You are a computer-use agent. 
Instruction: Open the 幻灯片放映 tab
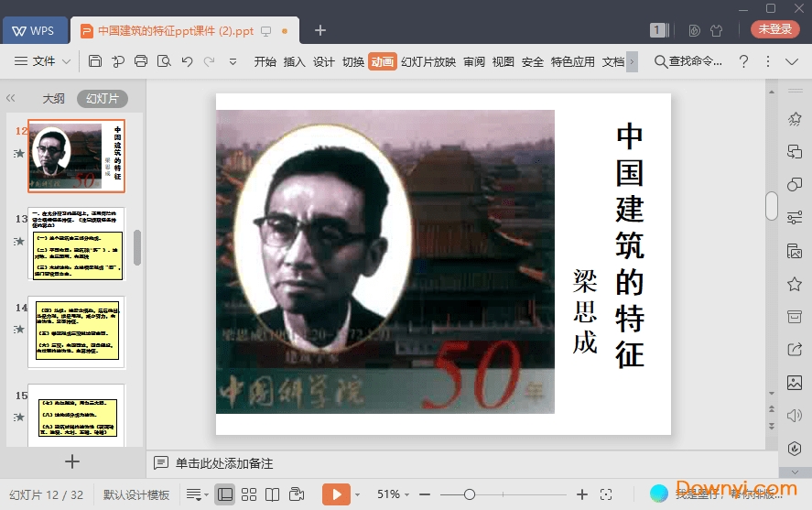coord(428,61)
